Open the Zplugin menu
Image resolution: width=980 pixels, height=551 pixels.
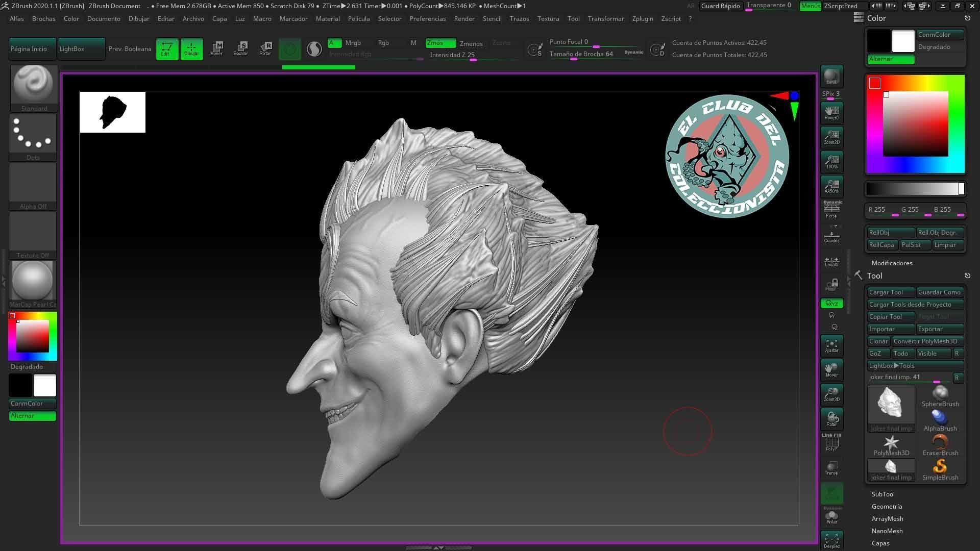point(642,18)
